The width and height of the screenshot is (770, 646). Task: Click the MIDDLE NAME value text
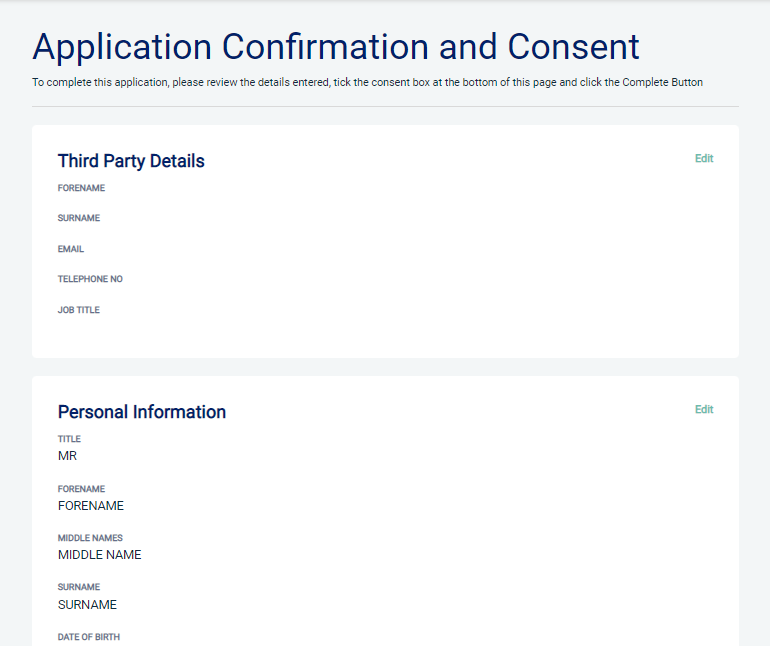pos(100,555)
